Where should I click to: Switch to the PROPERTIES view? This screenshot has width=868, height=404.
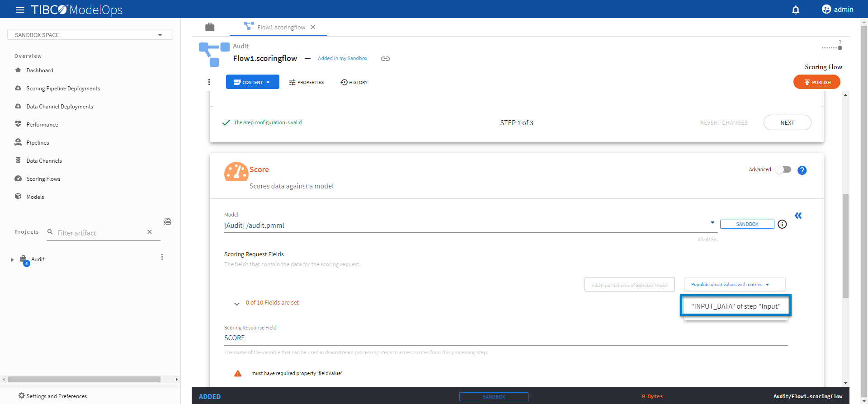(307, 82)
